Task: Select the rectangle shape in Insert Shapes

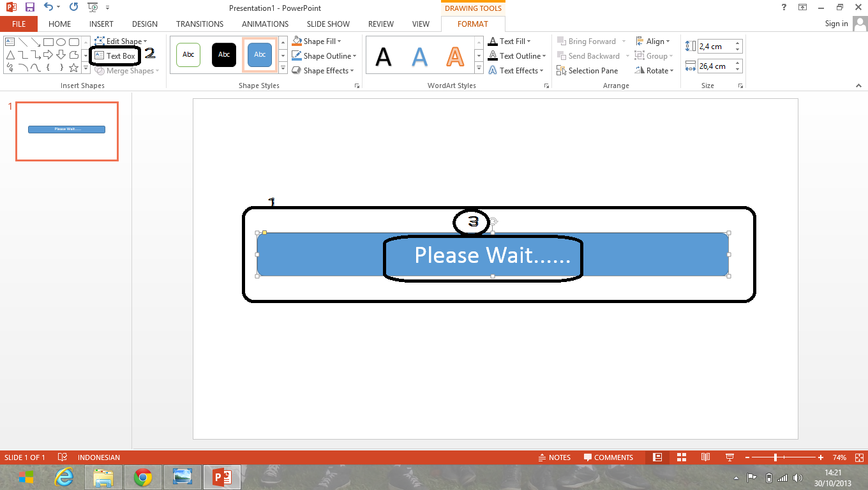Action: 48,41
